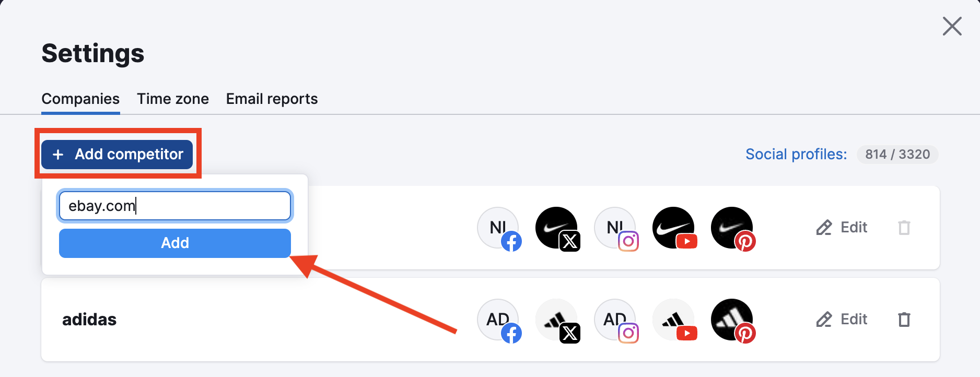Viewport: 980px width, 377px height.
Task: Select Nike's X (Twitter) profile icon
Action: coord(557,229)
